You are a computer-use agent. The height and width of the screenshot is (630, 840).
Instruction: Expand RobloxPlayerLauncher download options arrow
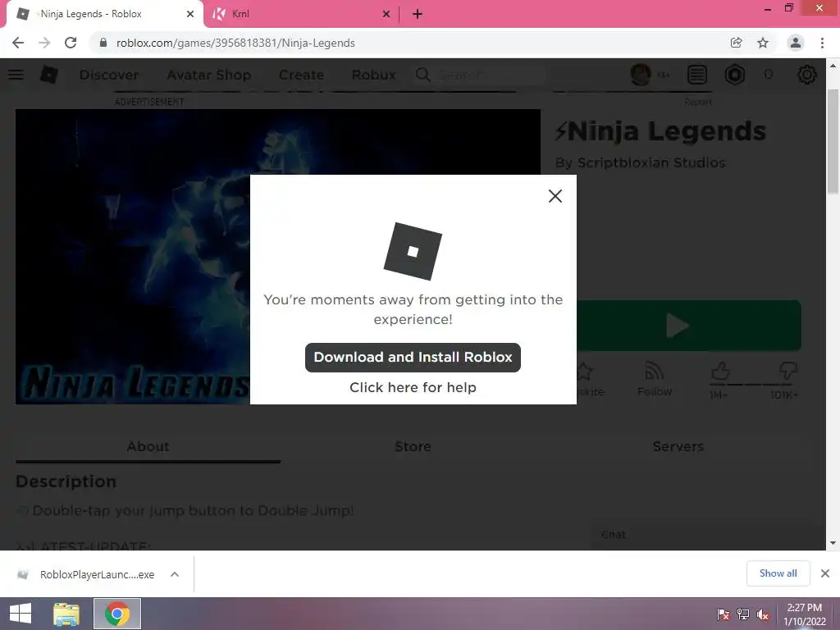click(175, 574)
